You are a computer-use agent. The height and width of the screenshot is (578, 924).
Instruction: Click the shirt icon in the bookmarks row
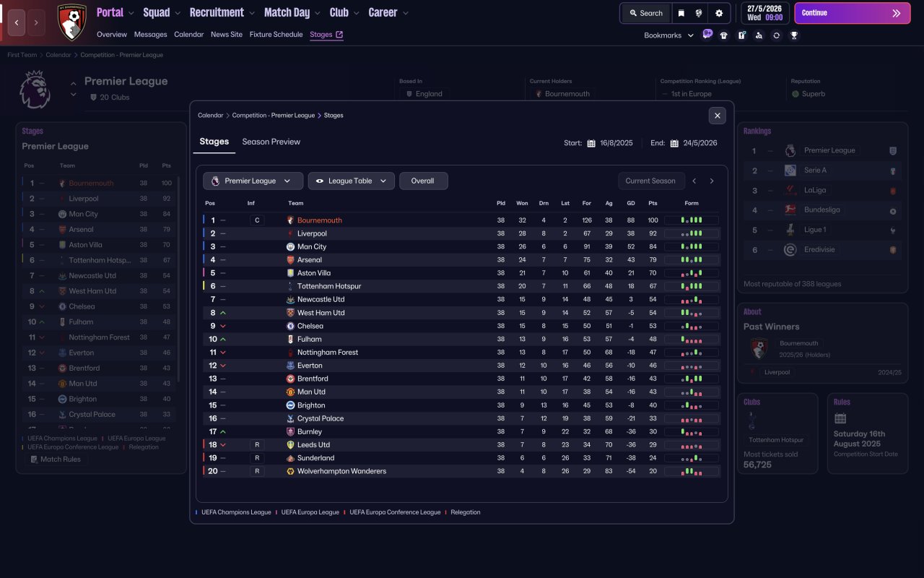pos(724,35)
